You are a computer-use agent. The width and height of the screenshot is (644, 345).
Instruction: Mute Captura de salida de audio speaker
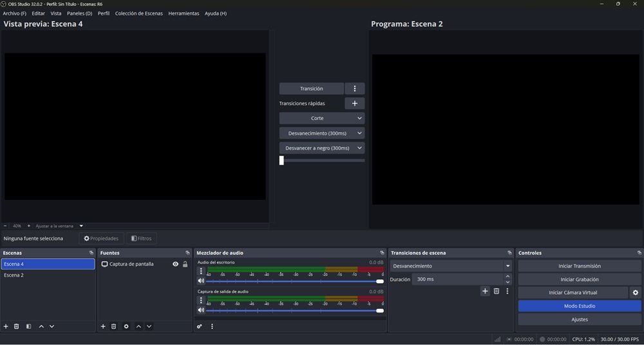[x=201, y=310]
